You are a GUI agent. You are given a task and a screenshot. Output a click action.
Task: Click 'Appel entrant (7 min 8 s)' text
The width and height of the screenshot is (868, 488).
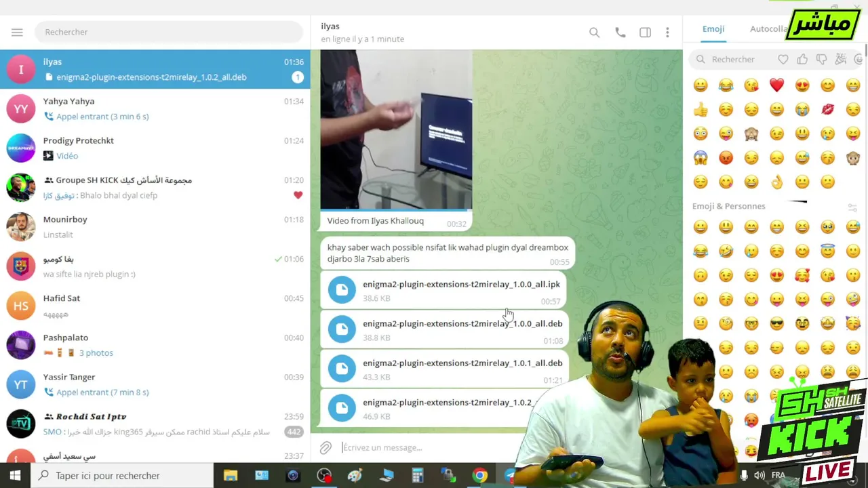click(102, 392)
